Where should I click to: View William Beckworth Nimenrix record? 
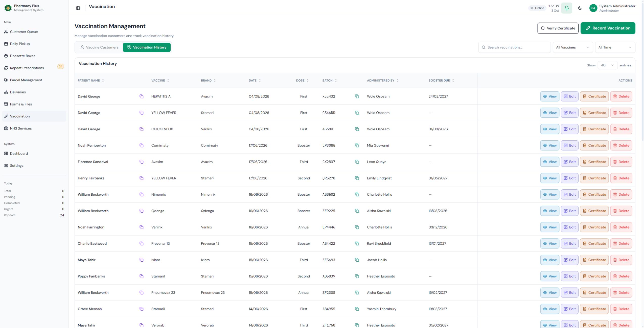click(x=550, y=194)
